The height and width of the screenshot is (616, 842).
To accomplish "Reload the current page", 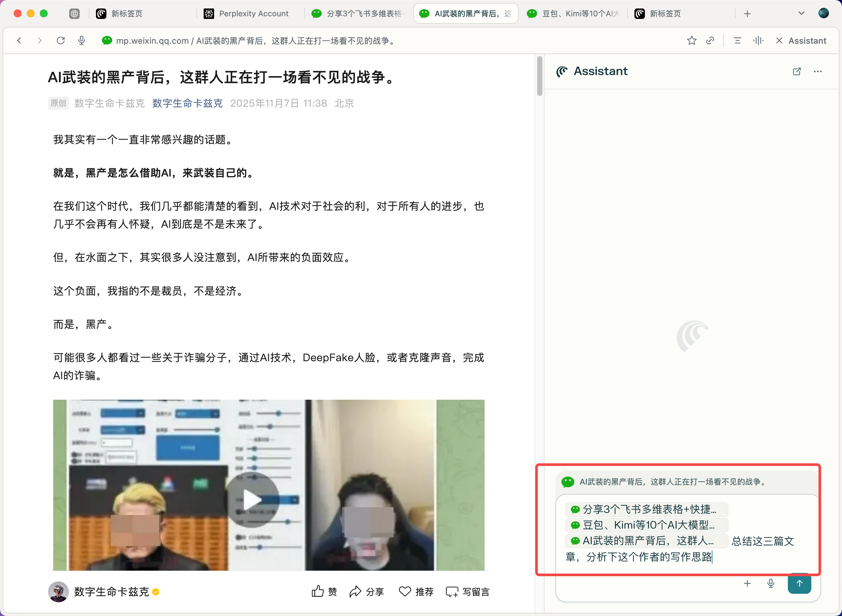I will [61, 40].
